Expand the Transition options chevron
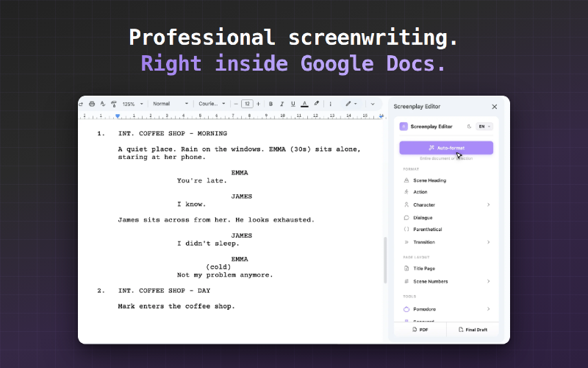Viewport: 588px width, 368px height. point(488,242)
